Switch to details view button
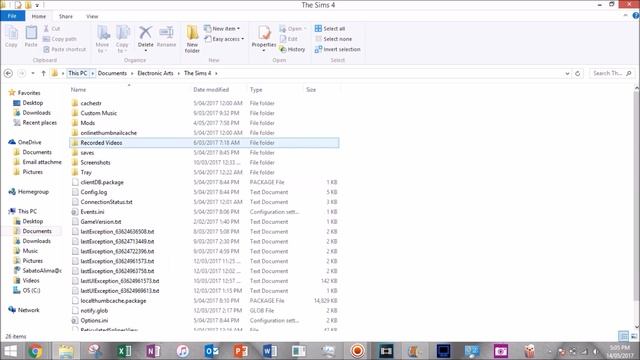 (x=623, y=336)
